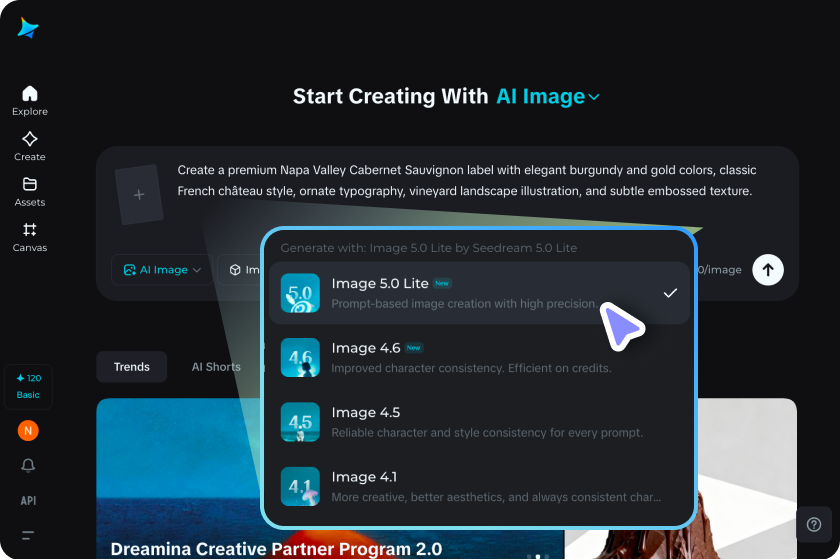Open the API page in sidebar
The height and width of the screenshot is (560, 840).
[28, 501]
